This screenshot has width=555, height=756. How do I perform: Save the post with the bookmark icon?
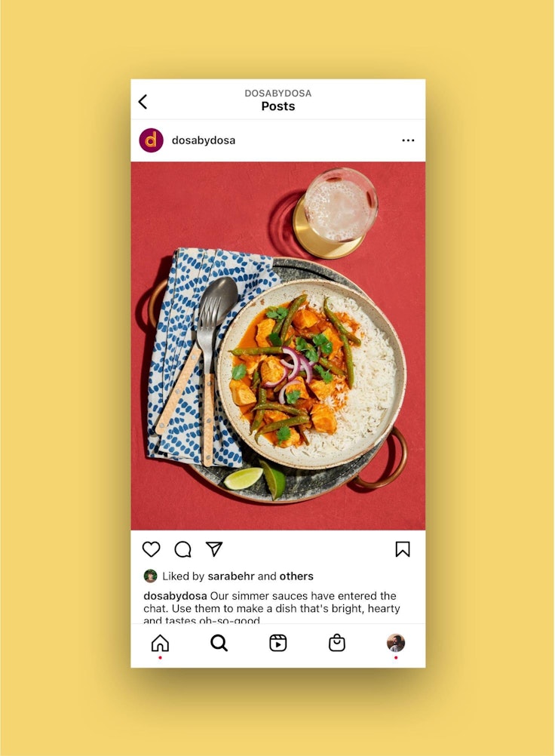click(403, 549)
